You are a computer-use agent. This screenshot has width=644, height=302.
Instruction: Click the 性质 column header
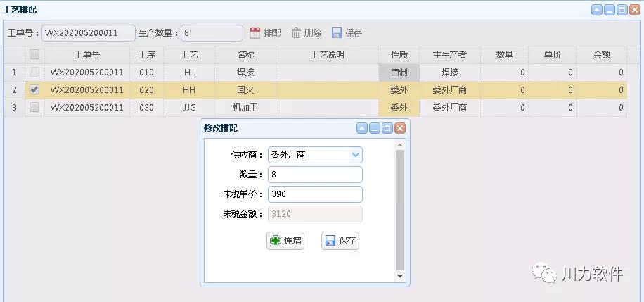click(399, 54)
